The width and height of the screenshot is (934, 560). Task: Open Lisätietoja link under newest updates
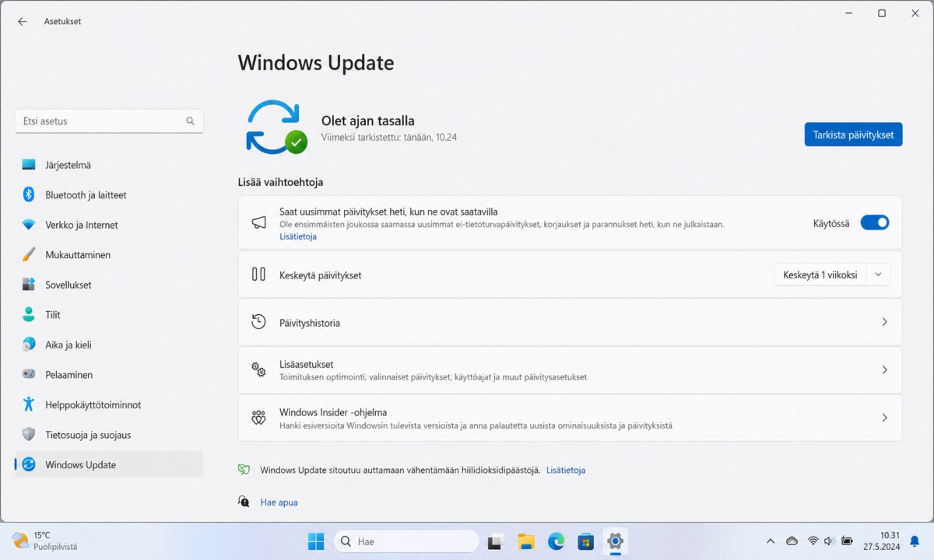[298, 236]
